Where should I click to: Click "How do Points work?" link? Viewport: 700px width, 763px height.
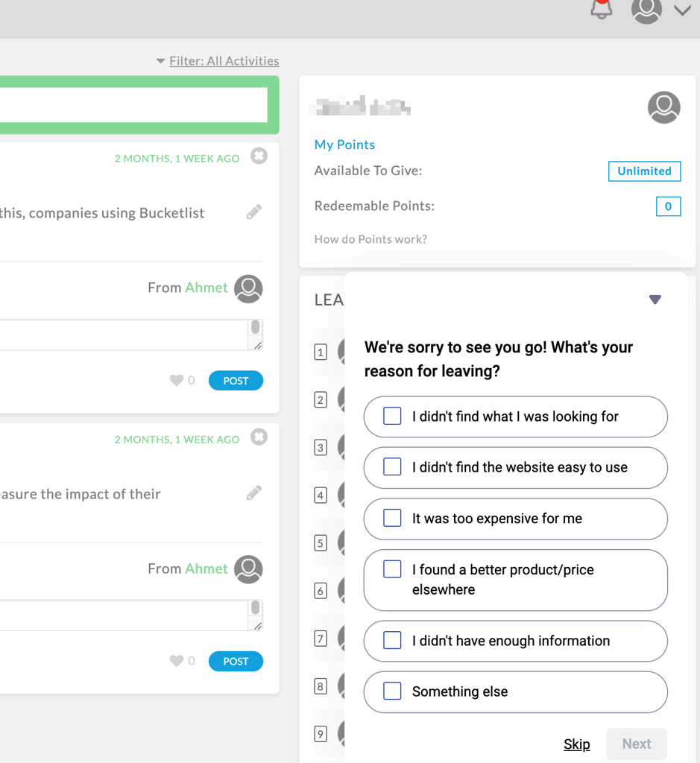[371, 239]
